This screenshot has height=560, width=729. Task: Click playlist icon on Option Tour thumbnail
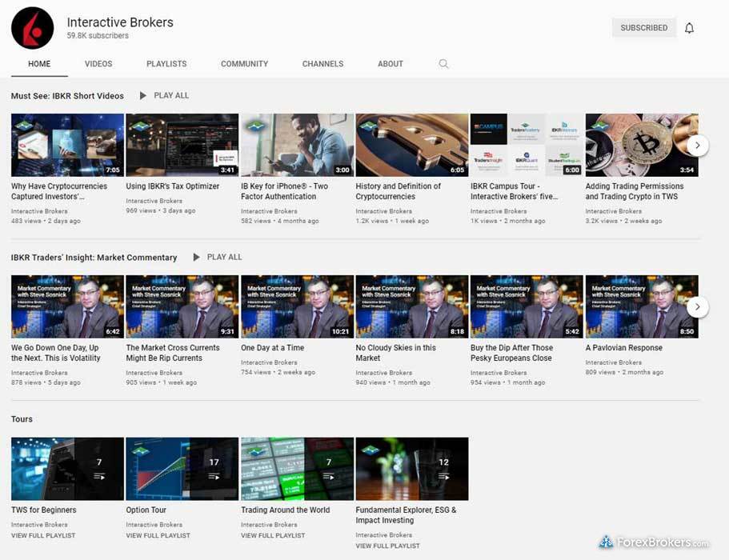(x=214, y=476)
